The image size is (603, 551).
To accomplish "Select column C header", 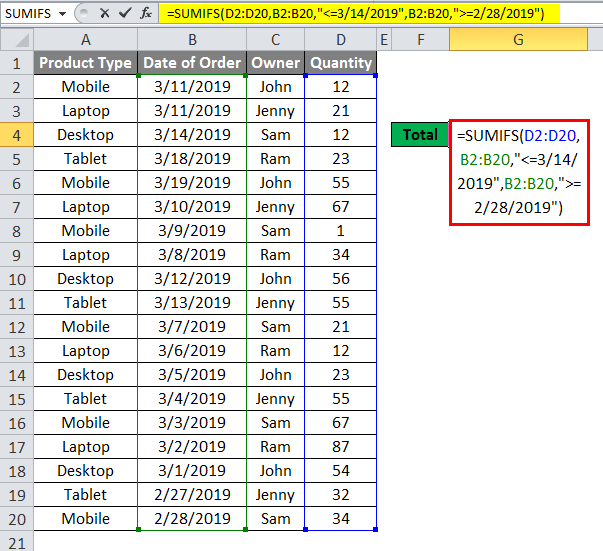I will 276,40.
